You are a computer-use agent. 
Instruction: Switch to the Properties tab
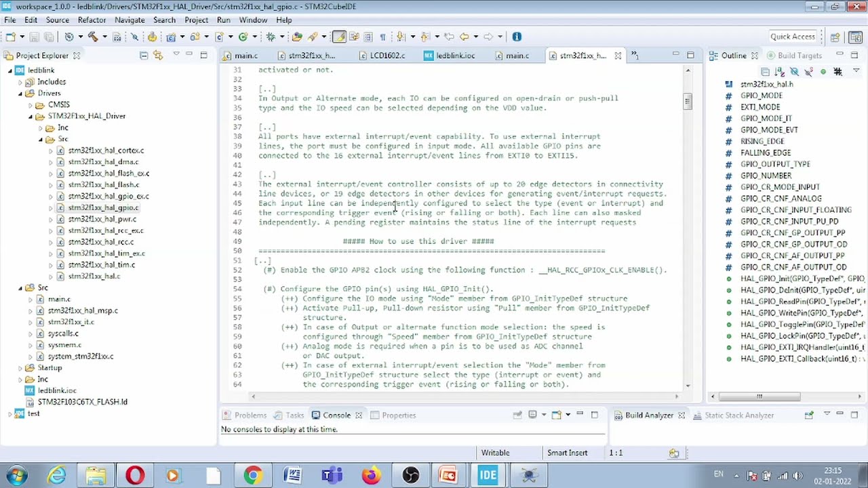tap(393, 415)
